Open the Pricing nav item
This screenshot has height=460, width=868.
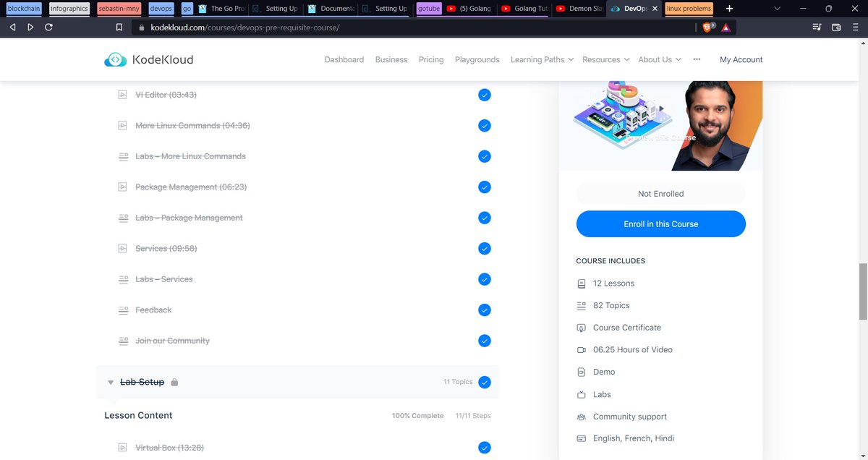(431, 59)
